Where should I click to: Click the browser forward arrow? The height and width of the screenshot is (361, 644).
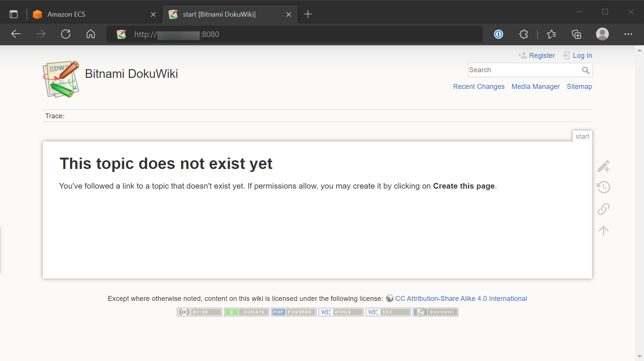click(x=41, y=34)
